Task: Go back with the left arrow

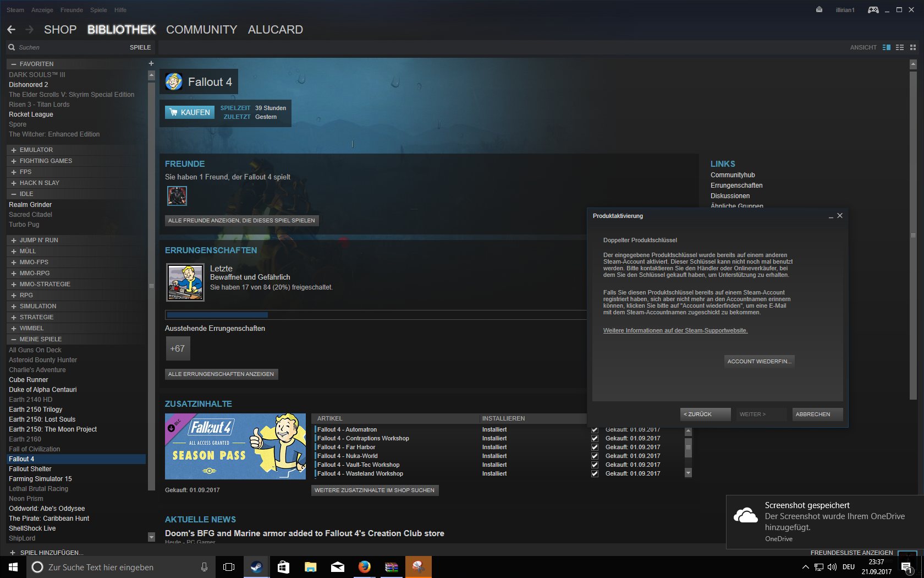Action: [x=12, y=30]
